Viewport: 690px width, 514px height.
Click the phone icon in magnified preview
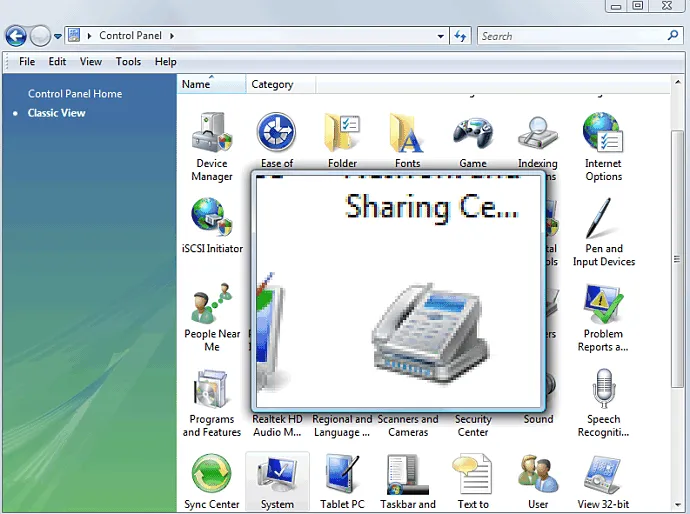coord(429,333)
